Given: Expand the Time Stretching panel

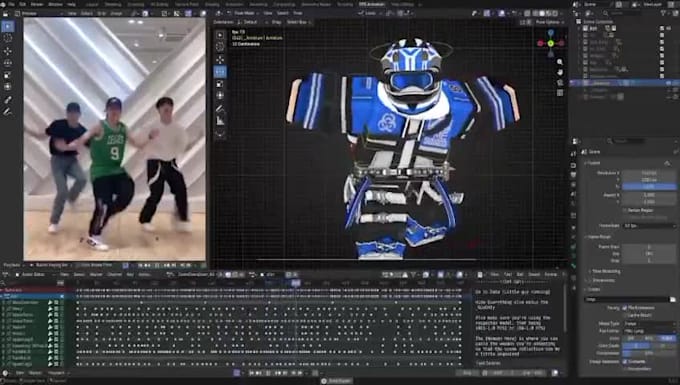Looking at the screenshot, I should 605,271.
